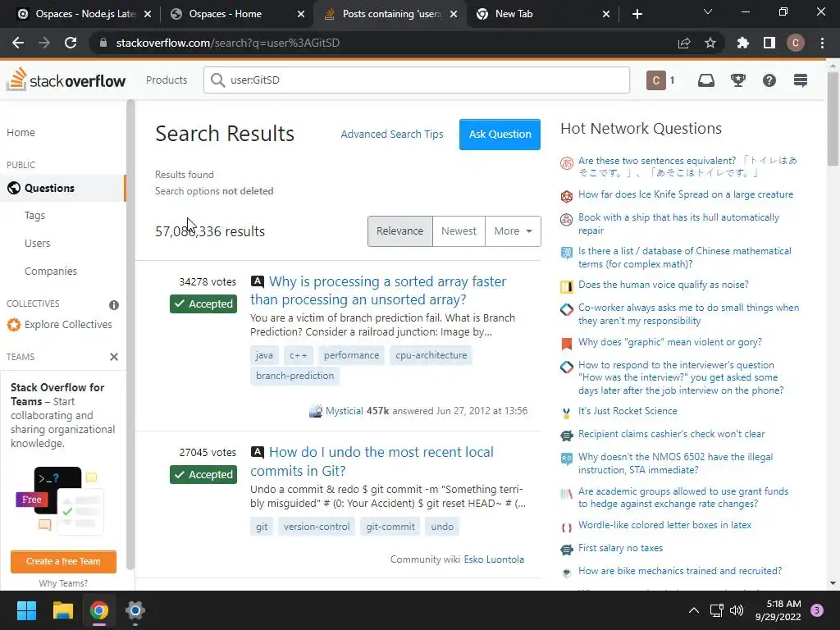Click the browser address bar
Screen dimensions: 840x630
coord(386,43)
